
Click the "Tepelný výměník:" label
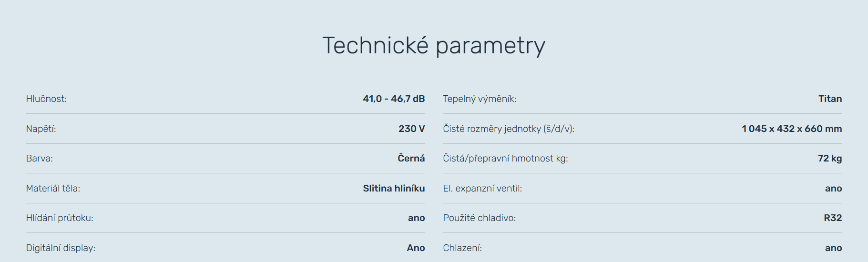(480, 99)
